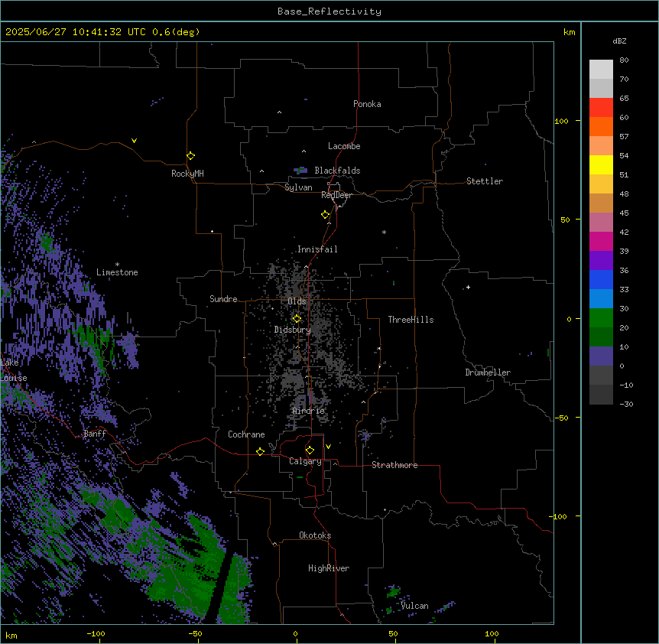Click the -100 tick on the bottom axis
This screenshot has width=659, height=644.
[x=96, y=633]
